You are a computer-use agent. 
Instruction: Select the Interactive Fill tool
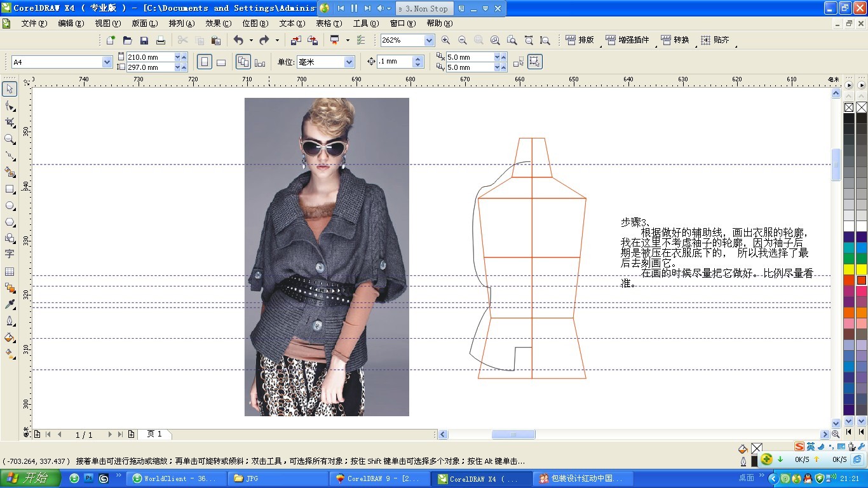10,354
